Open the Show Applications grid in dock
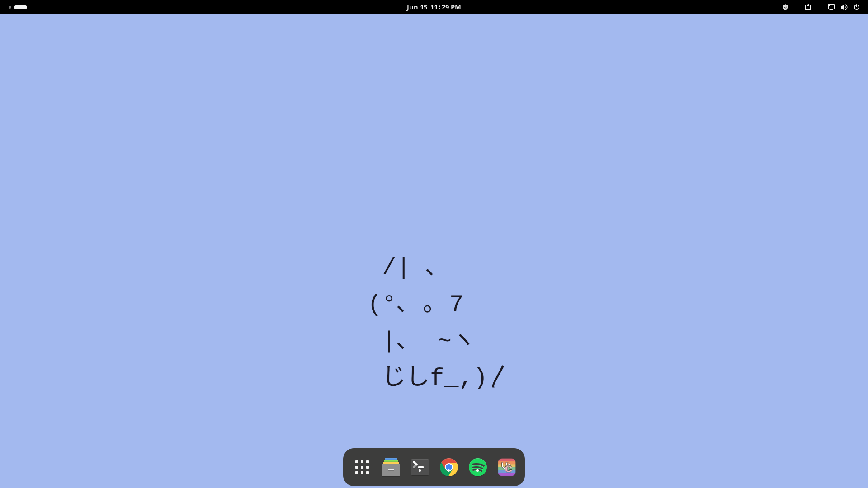This screenshot has height=488, width=868. pos(362,467)
